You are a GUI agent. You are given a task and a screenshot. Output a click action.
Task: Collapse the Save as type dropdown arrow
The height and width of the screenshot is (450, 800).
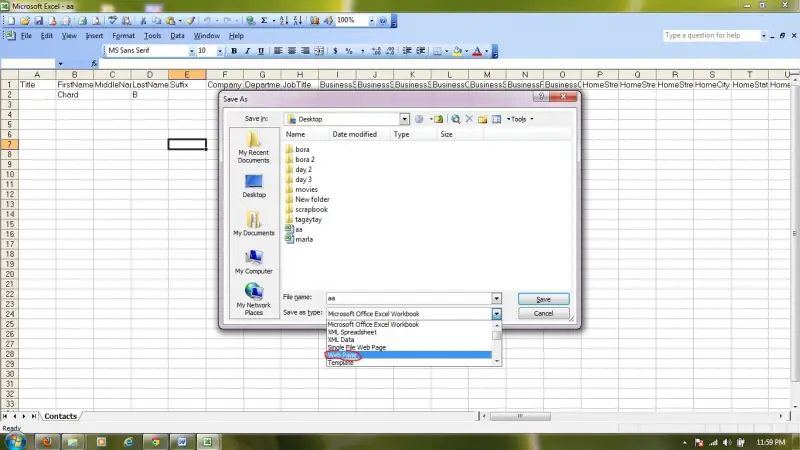click(x=496, y=314)
